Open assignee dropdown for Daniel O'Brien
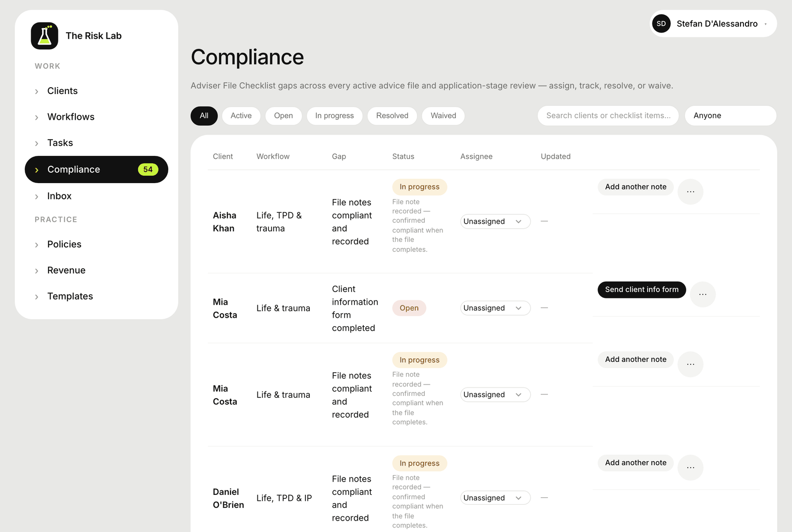The width and height of the screenshot is (792, 532). pyautogui.click(x=495, y=498)
